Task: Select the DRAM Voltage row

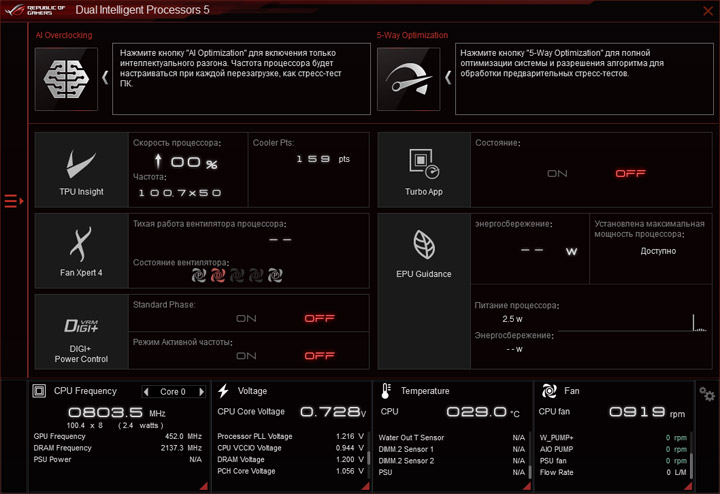Action: (x=291, y=459)
